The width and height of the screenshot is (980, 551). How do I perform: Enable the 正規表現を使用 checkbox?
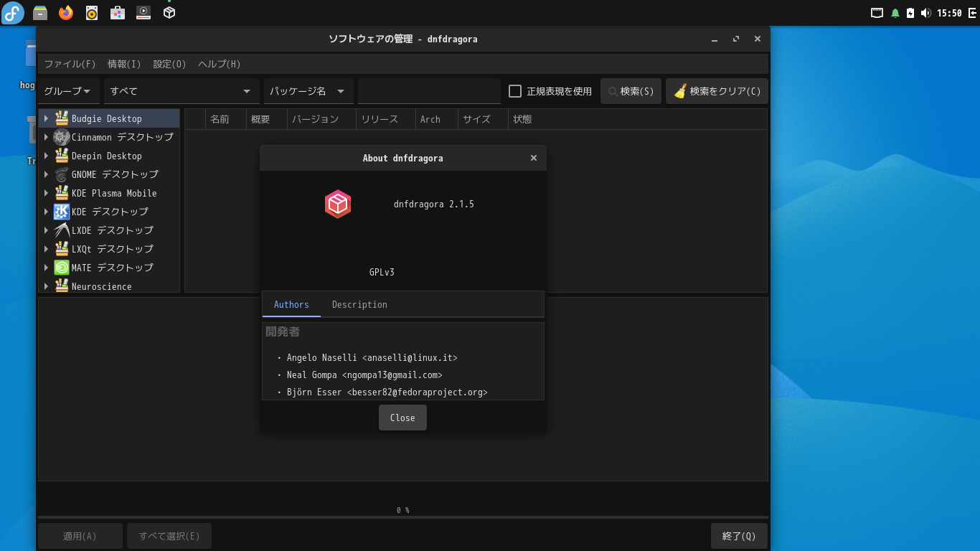point(515,91)
